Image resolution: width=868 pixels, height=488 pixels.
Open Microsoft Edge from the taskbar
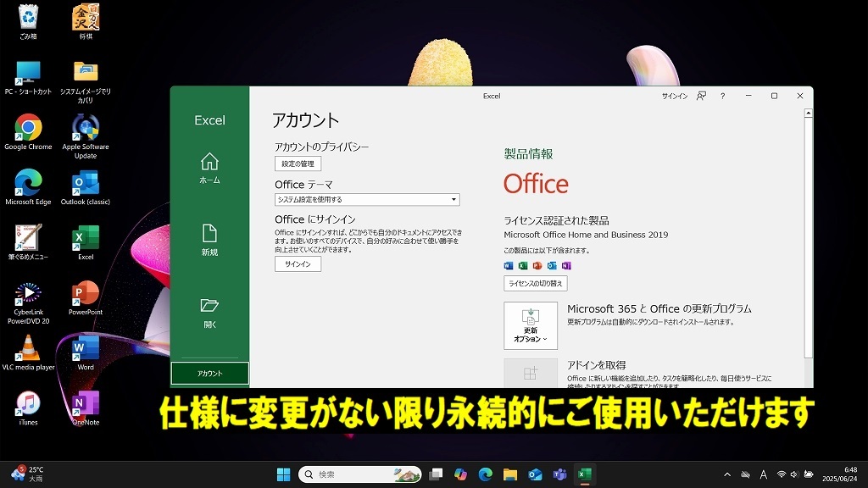click(486, 474)
